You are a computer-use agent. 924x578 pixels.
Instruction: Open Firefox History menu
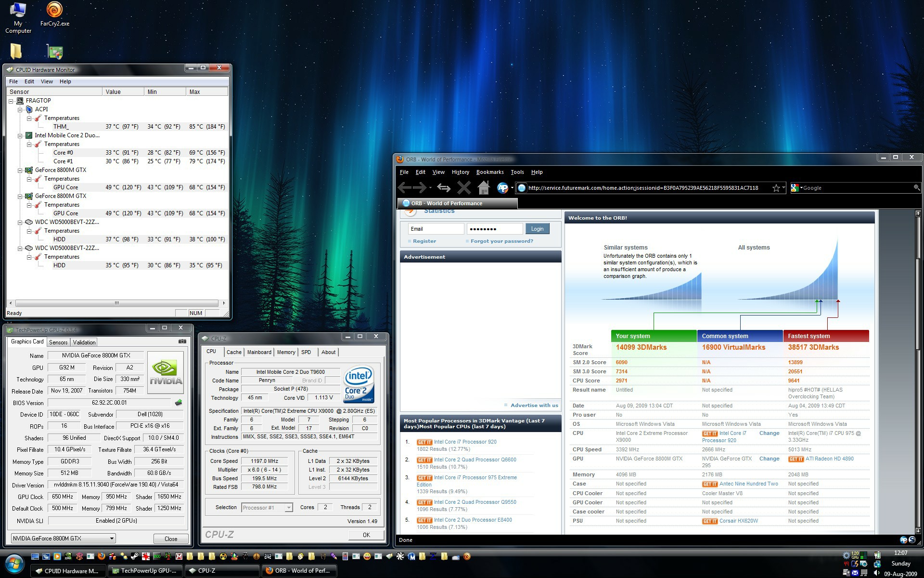point(460,172)
